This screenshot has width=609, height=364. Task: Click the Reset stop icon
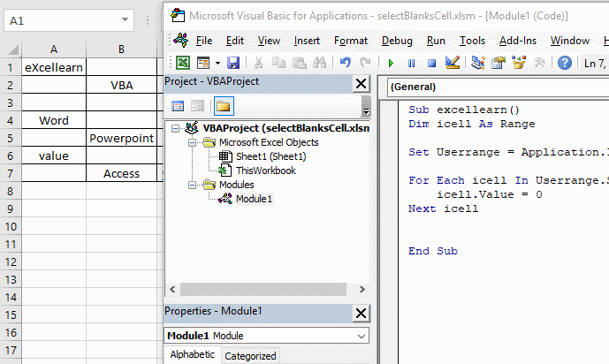[x=431, y=63]
